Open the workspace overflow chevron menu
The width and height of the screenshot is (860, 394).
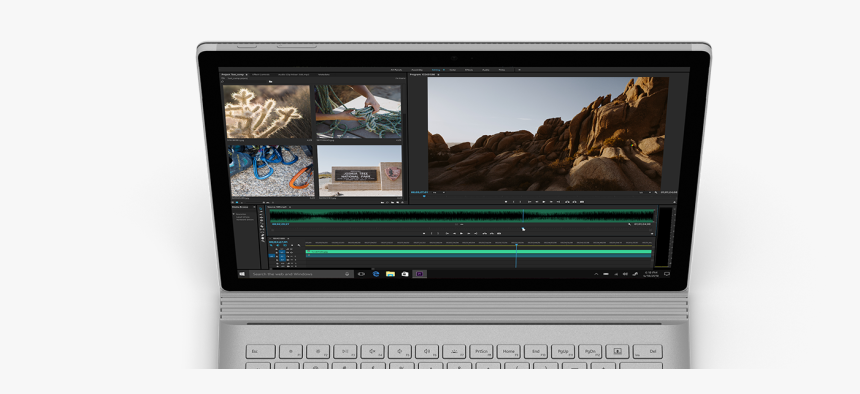(519, 70)
